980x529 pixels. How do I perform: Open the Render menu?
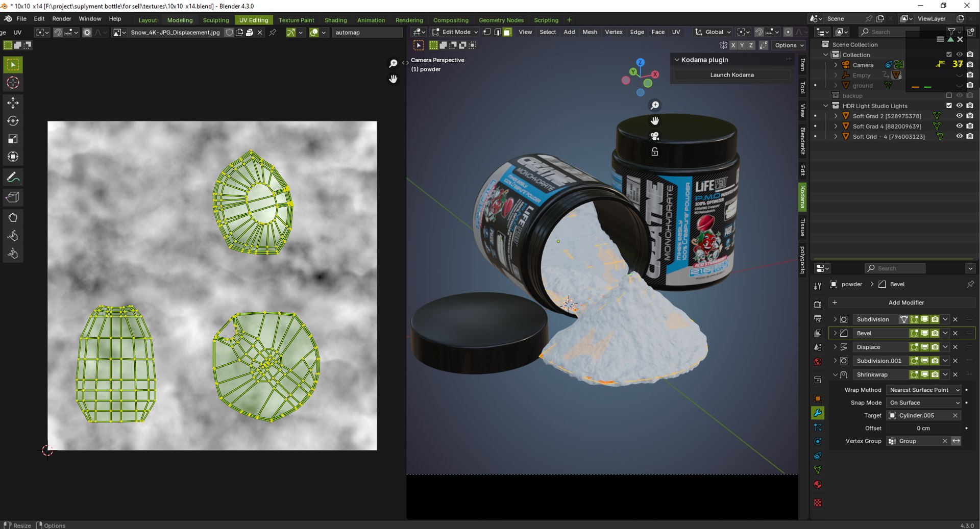pos(62,18)
